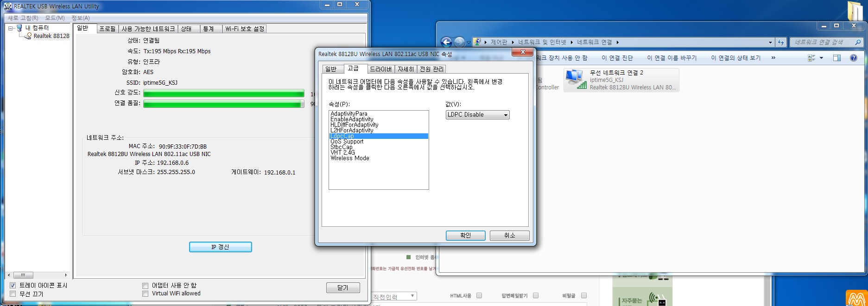Open the help question mark icon
The image size is (868, 306).
pos(854,58)
